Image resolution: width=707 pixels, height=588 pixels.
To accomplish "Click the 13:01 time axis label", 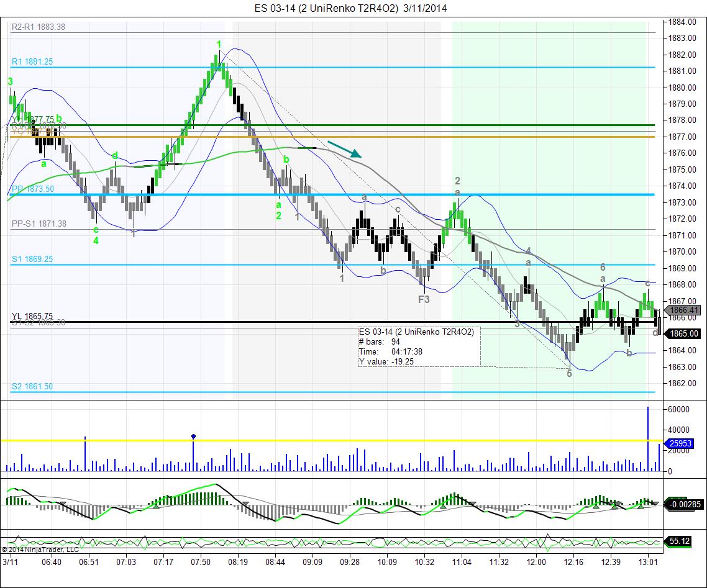I will pos(648,562).
